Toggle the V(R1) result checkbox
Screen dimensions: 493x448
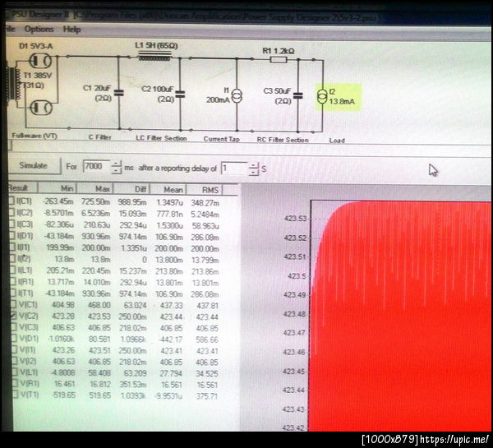[x=15, y=384]
